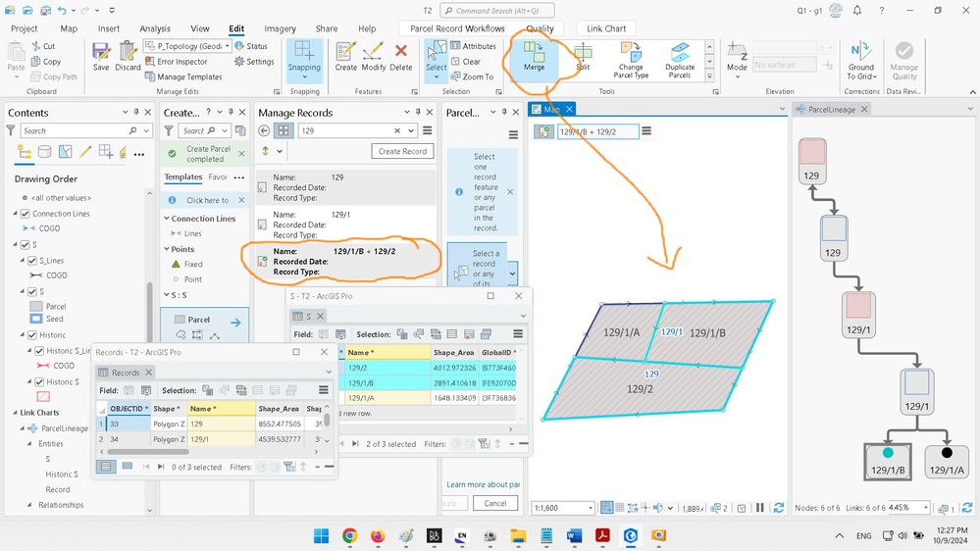980x551 pixels.
Task: Collapse the Points template group
Action: 167,249
